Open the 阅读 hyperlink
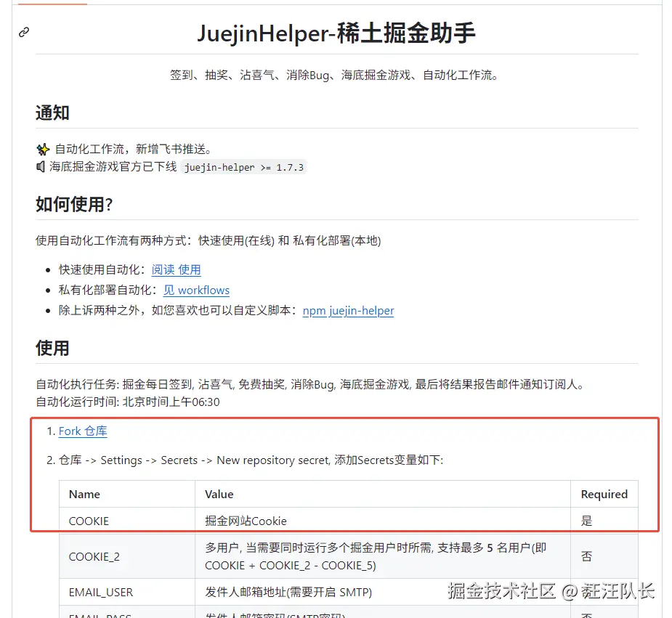 (162, 269)
